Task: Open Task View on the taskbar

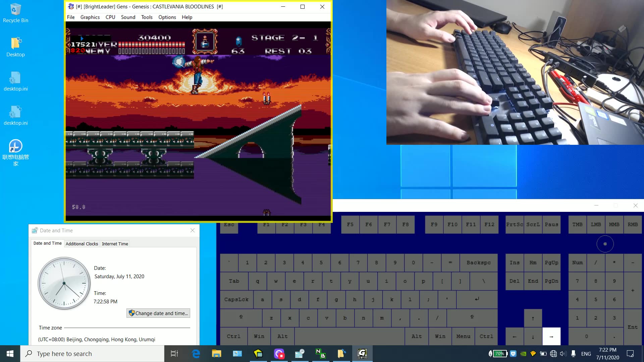Action: [x=174, y=354]
